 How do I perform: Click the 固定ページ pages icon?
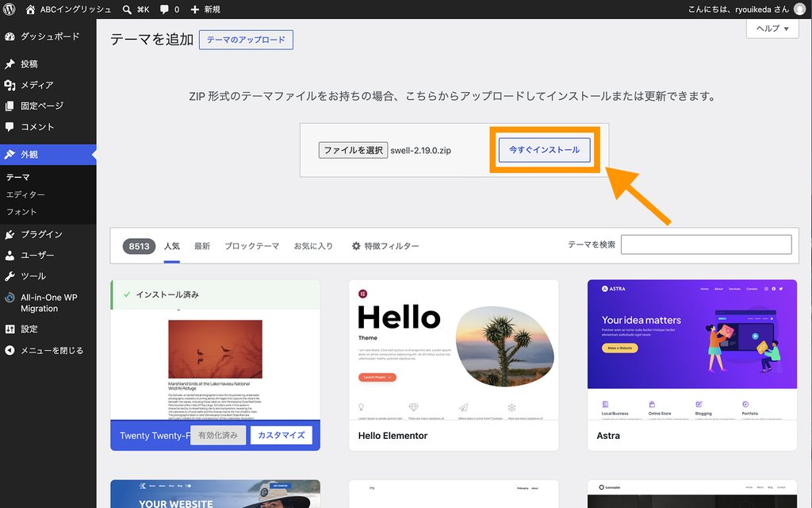tap(10, 106)
